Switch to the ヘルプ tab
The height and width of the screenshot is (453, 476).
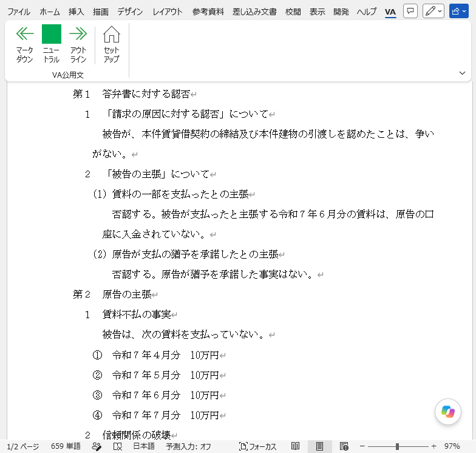coord(367,12)
